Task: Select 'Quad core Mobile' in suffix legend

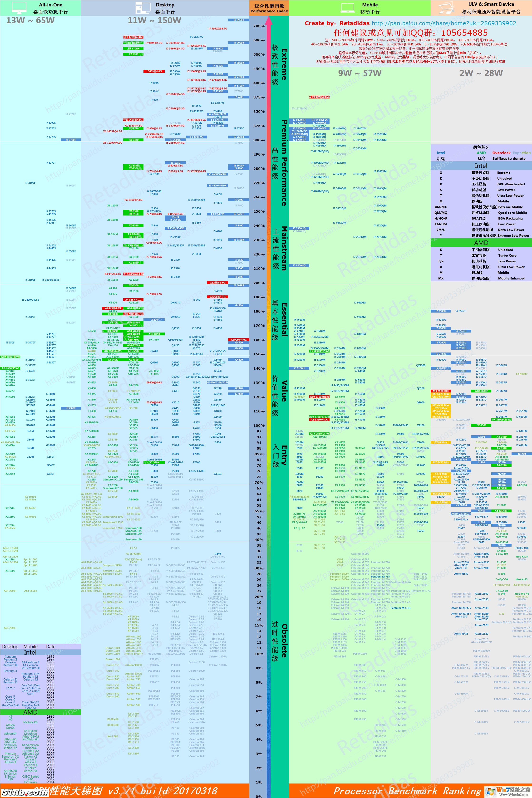Action: [x=512, y=213]
